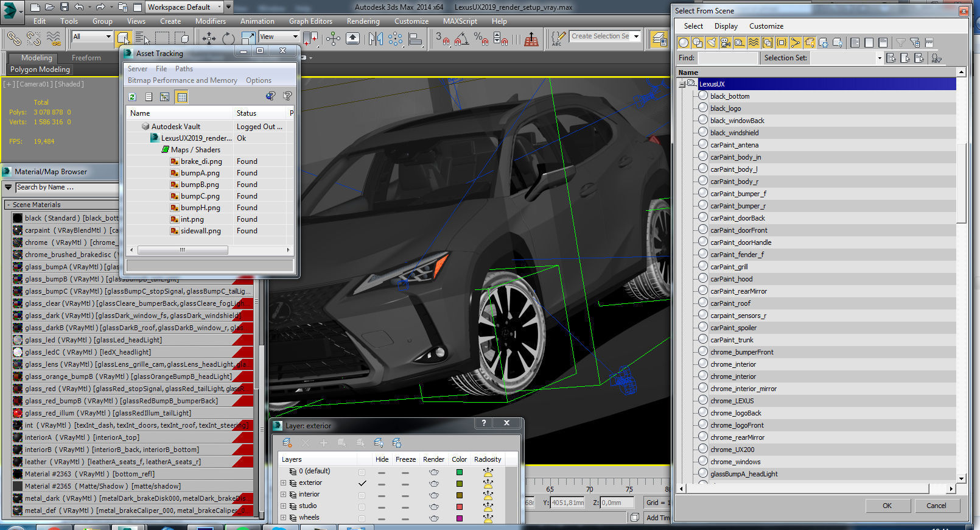The image size is (980, 530).
Task: Open Paths menu in Asset Tracking
Action: click(x=184, y=69)
